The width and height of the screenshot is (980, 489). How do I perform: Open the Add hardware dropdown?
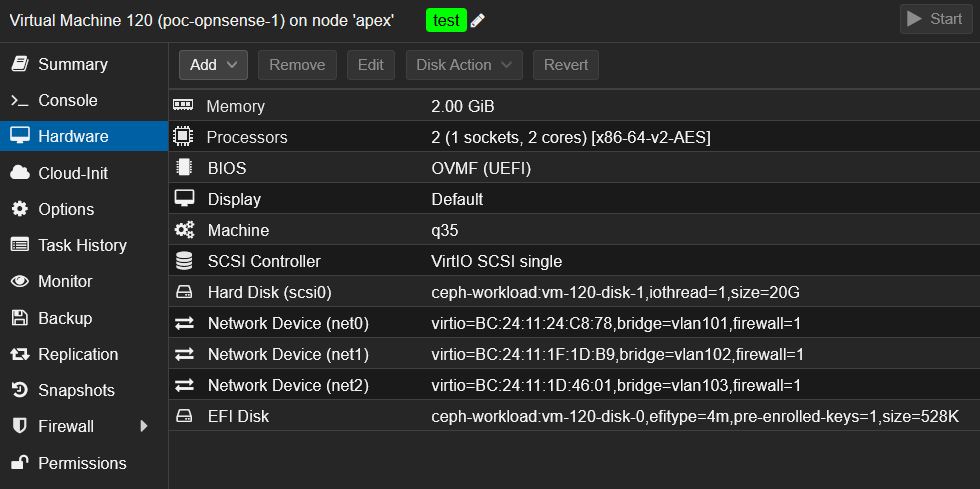coord(213,65)
